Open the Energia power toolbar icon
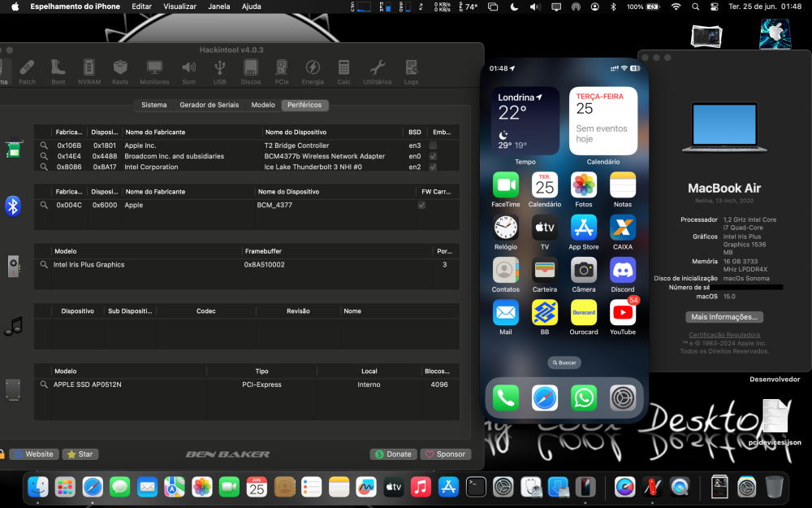 (x=313, y=72)
